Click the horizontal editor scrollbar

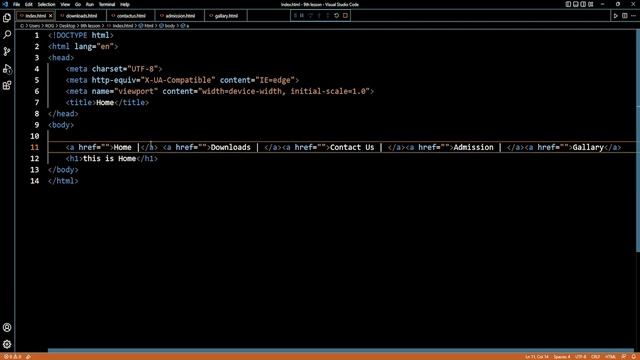[341, 350]
